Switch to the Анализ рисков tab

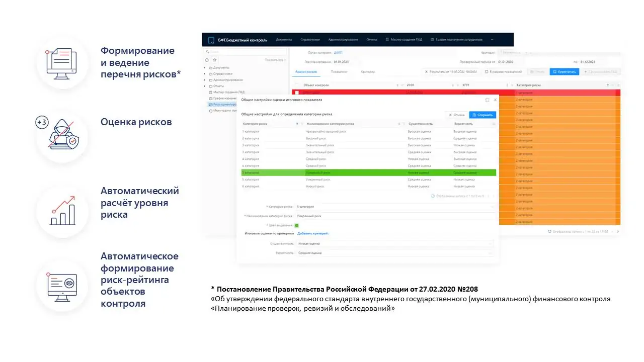coord(306,72)
